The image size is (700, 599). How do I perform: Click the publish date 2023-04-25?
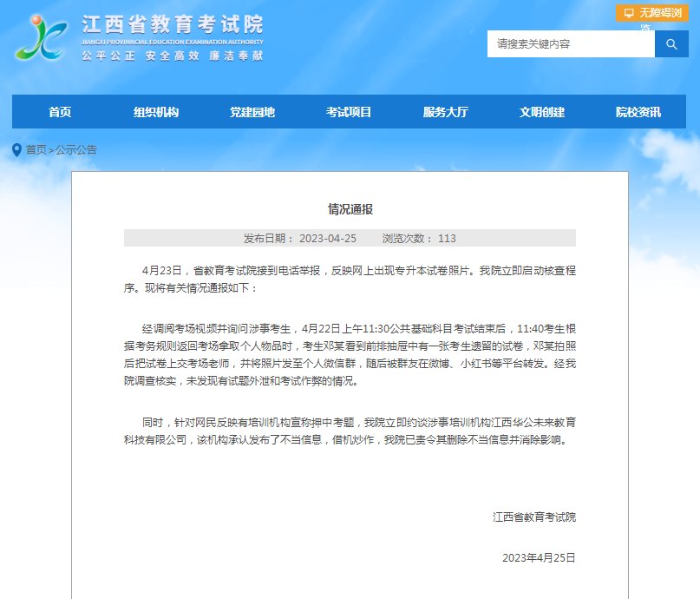point(328,239)
